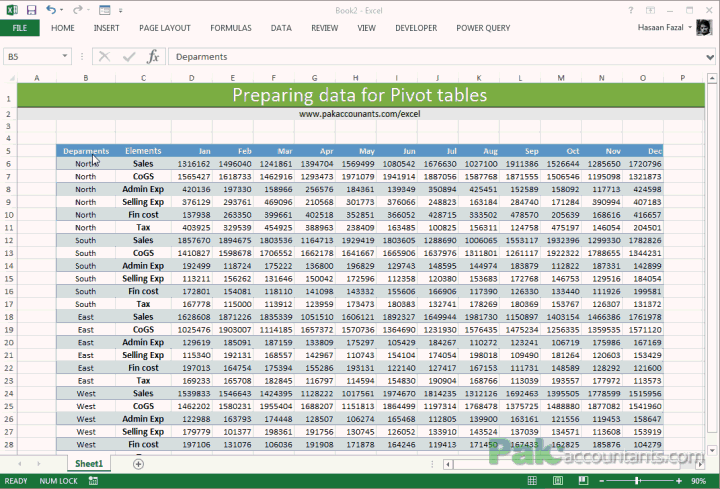Open the DATA ribbon tab
The image size is (720, 489).
tap(281, 28)
